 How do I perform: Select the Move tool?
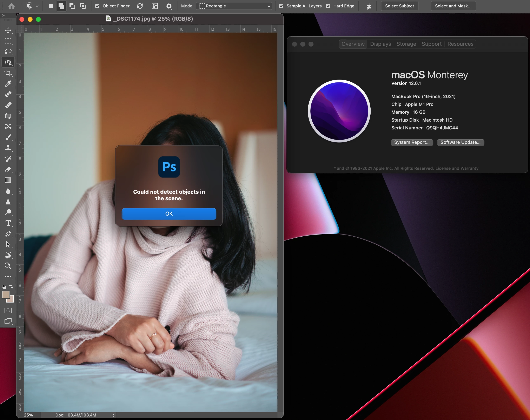tap(8, 30)
